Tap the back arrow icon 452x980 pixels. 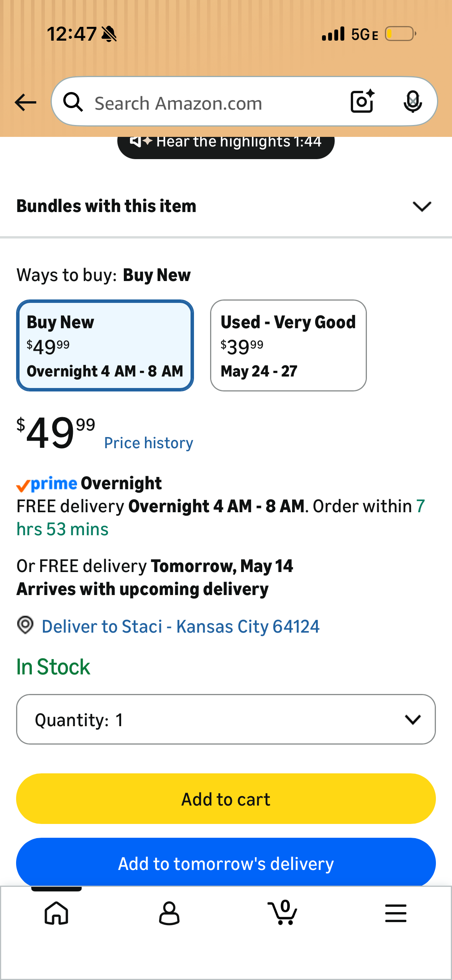coord(25,102)
